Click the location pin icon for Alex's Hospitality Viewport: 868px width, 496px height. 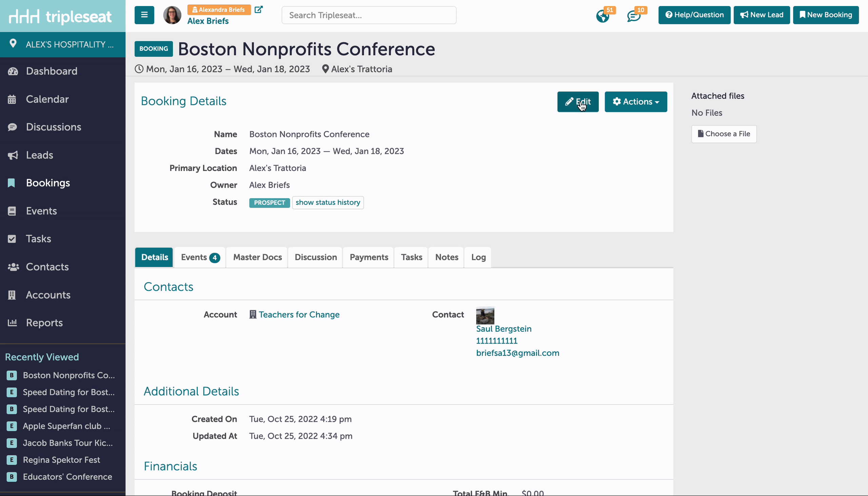pyautogui.click(x=13, y=44)
